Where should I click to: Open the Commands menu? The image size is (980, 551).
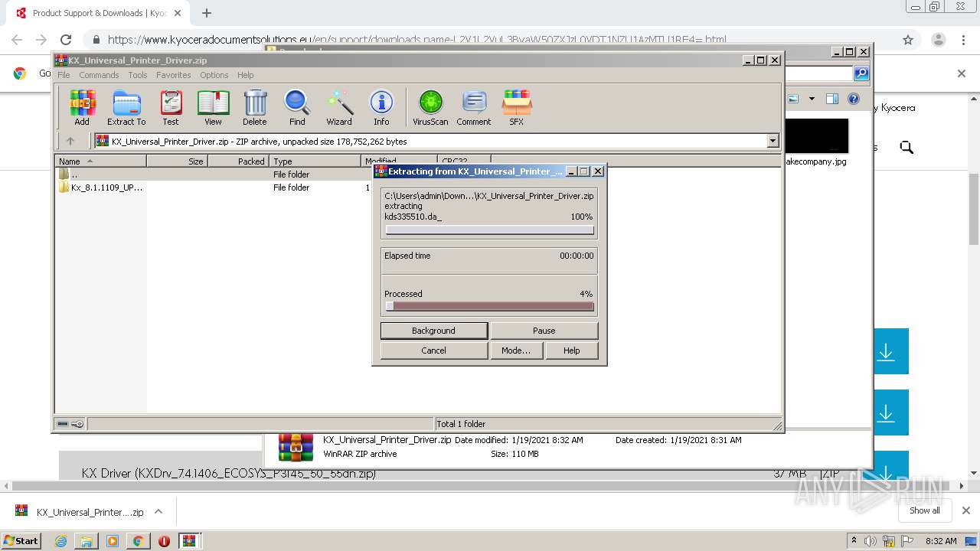99,75
